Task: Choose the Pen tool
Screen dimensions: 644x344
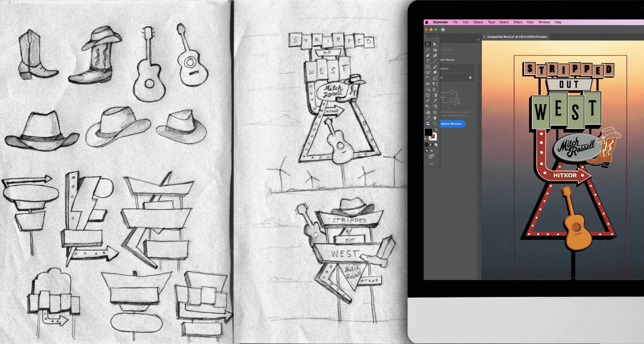Action: (428, 55)
